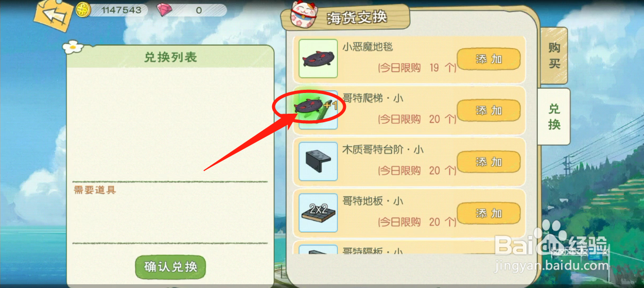Click the 1147543 coin balance field
The image size is (644, 288).
tap(117, 10)
